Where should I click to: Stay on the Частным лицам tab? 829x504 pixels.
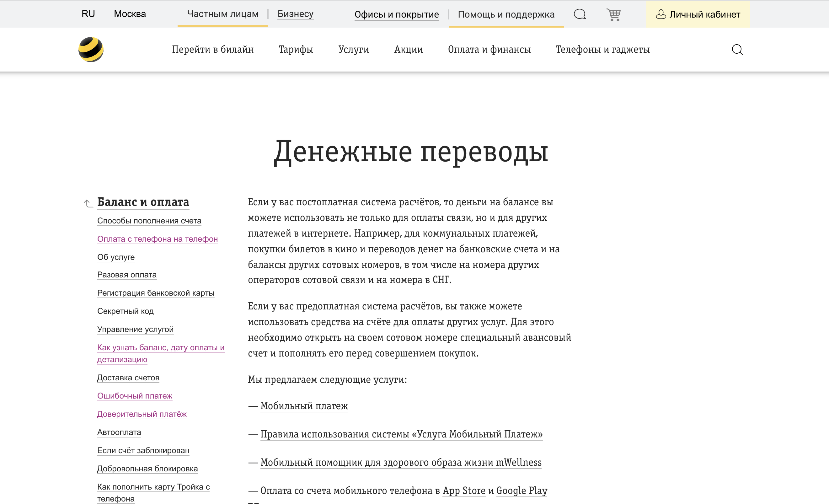point(222,14)
